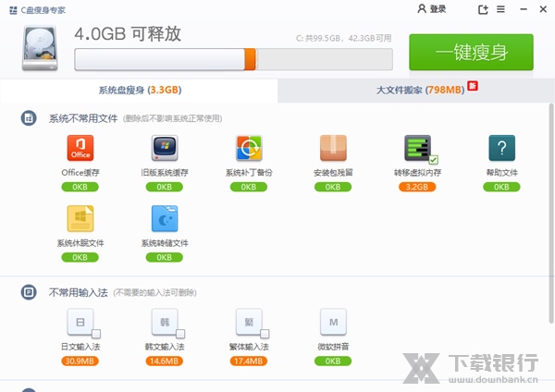This screenshot has height=392, width=555.
Task: Click the 旧版系统缓存 0KB badge
Action: pos(165,187)
